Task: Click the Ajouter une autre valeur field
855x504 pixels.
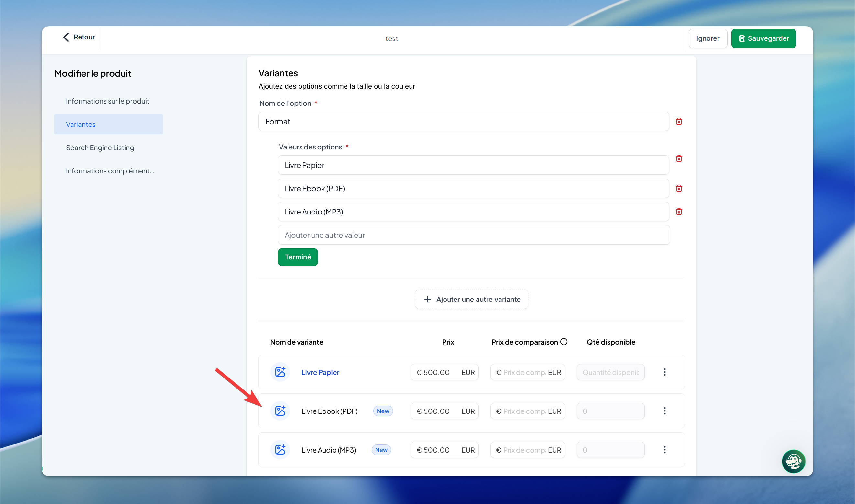Action: click(x=474, y=235)
